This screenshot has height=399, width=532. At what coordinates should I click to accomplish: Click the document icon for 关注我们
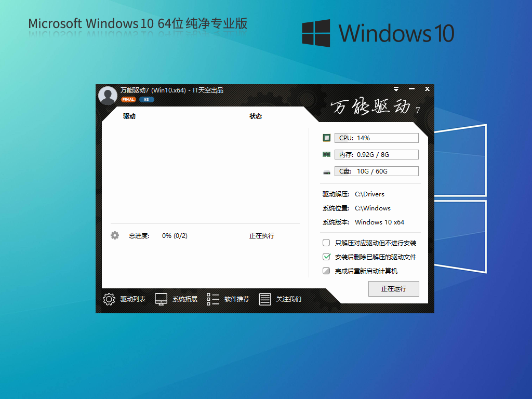coord(264,299)
